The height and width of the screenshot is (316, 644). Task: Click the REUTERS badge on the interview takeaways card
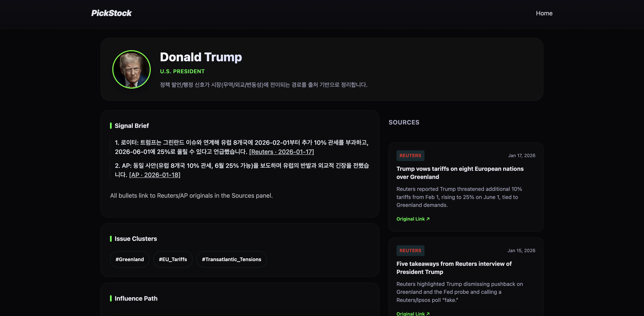(410, 250)
